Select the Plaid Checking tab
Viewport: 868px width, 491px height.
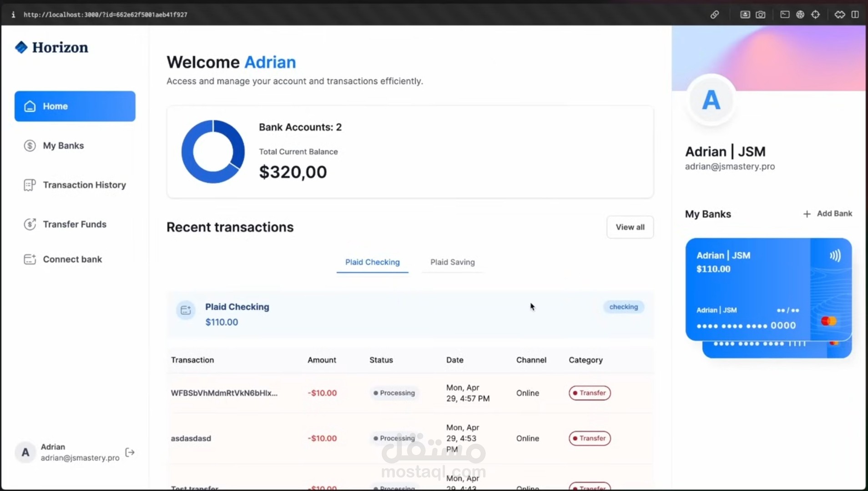(x=372, y=263)
